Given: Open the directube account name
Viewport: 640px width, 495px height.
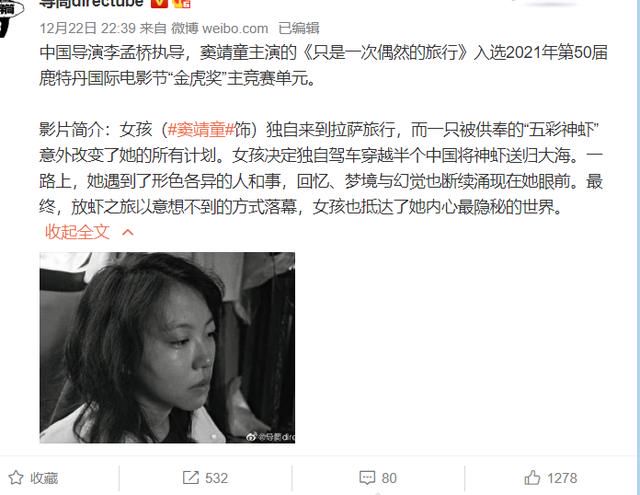Looking at the screenshot, I should point(91,3).
